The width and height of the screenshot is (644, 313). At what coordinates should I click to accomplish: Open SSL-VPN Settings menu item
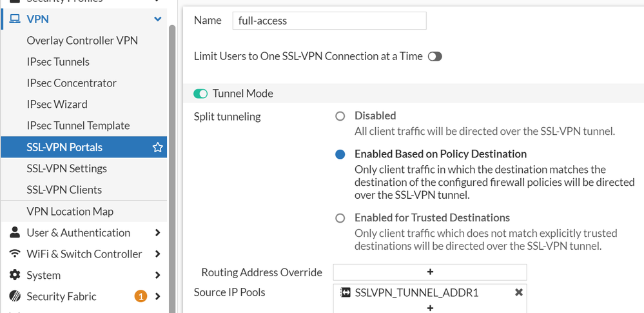(x=67, y=168)
